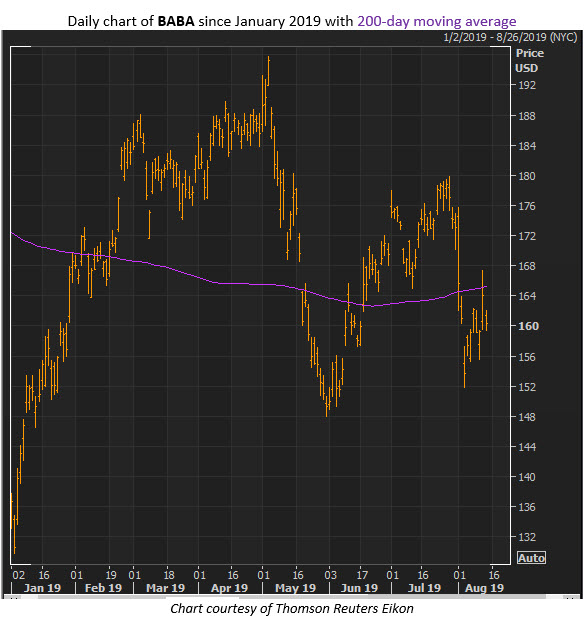Click the 156 price axis value
This screenshot has height=626, width=587.
coord(527,357)
